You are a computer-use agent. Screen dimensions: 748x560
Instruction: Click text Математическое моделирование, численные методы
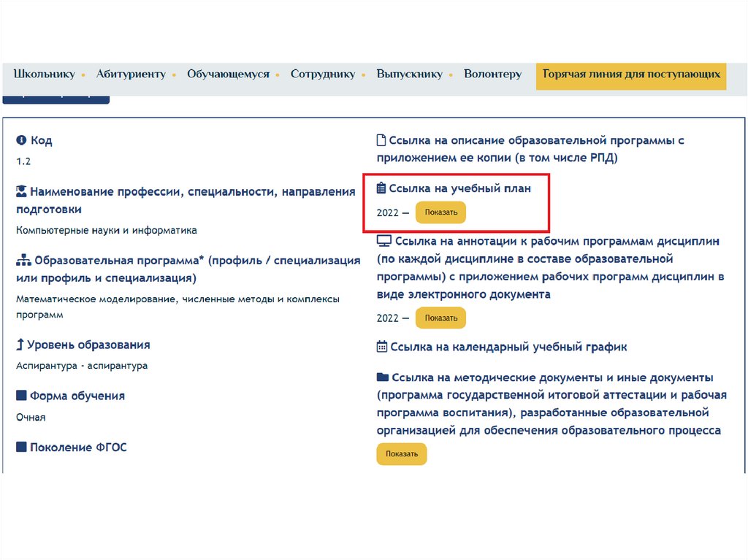[x=178, y=307]
